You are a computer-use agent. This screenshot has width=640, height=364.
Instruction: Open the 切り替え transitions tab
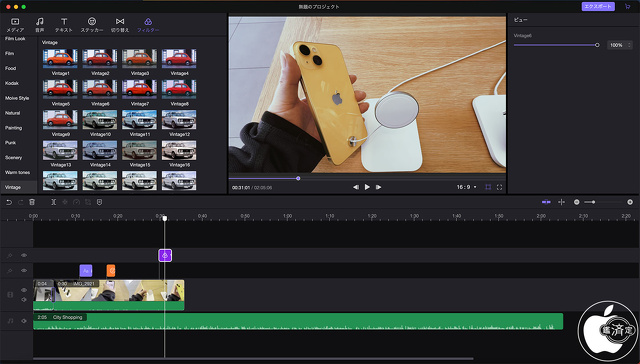tap(120, 25)
